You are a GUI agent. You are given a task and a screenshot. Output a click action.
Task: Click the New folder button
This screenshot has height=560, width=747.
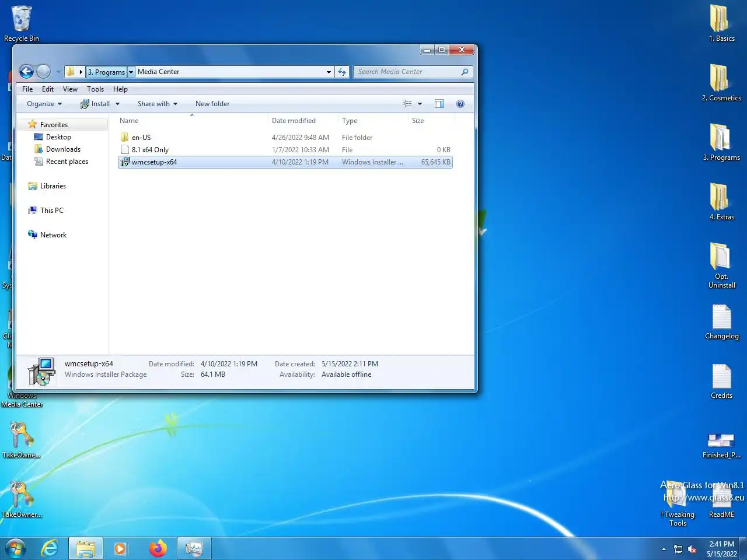tap(212, 104)
